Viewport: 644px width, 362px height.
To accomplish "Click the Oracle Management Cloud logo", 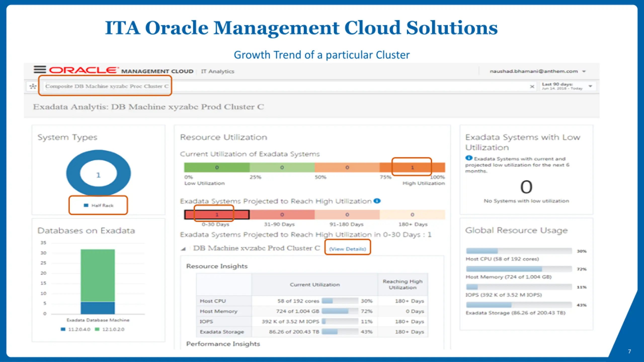I will [x=121, y=70].
